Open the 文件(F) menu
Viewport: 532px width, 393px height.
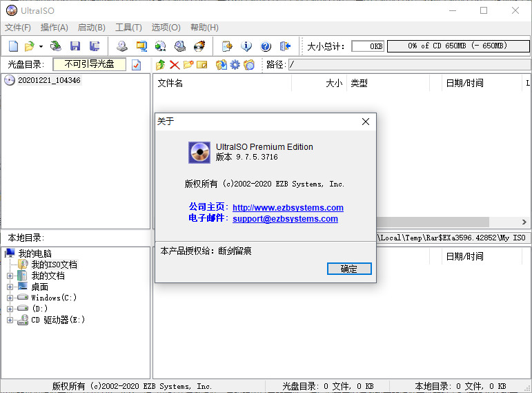pyautogui.click(x=18, y=28)
